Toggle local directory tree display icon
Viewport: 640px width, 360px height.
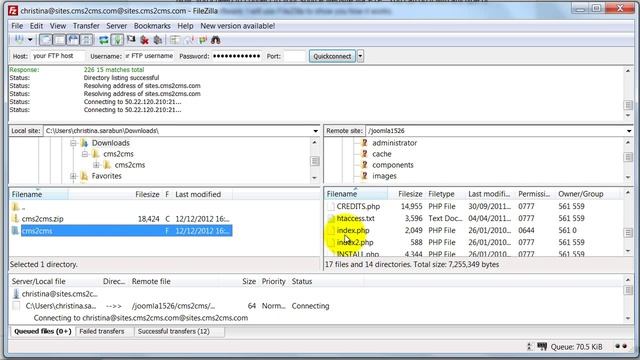60,40
